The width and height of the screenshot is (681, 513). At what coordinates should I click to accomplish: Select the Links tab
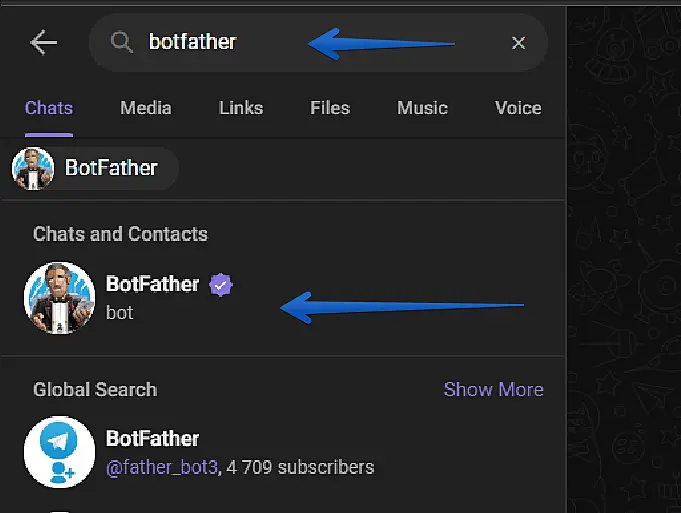[240, 108]
